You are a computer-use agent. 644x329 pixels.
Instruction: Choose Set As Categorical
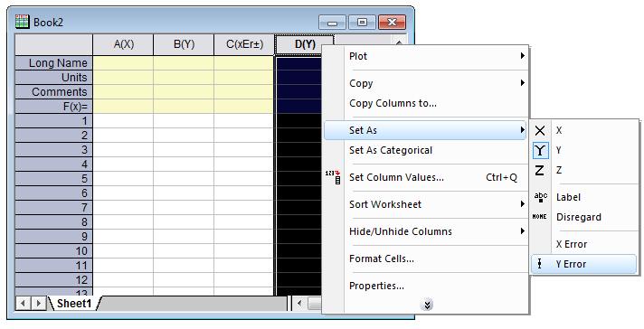(391, 150)
